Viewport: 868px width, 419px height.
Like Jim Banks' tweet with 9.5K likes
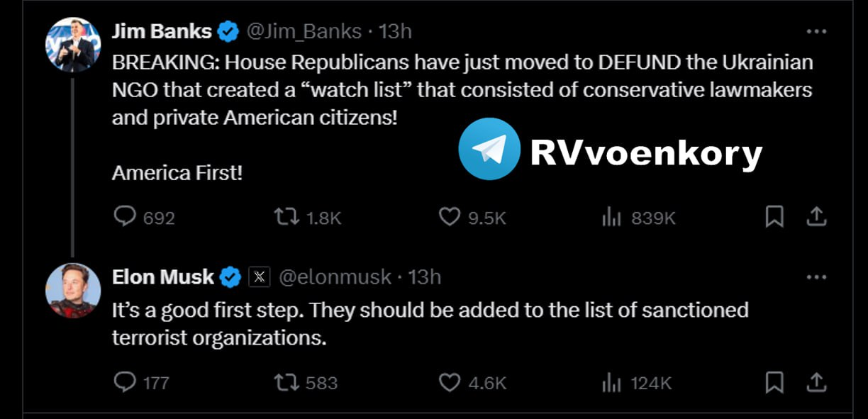point(450,217)
